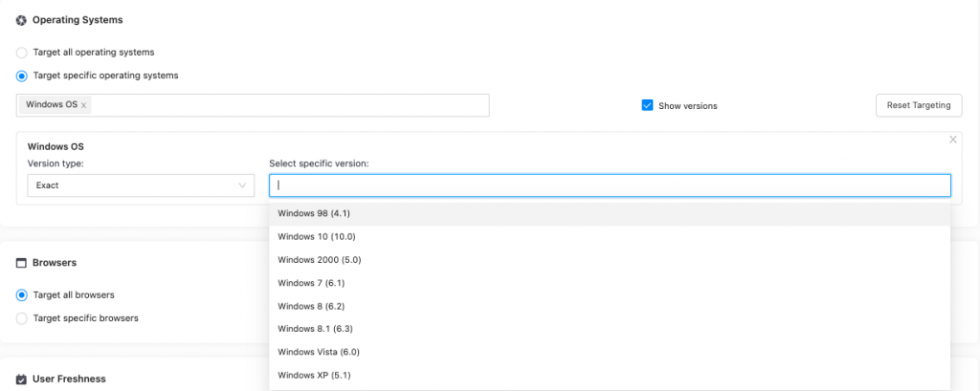Click the Browsers window icon
980x391 pixels.
21,263
